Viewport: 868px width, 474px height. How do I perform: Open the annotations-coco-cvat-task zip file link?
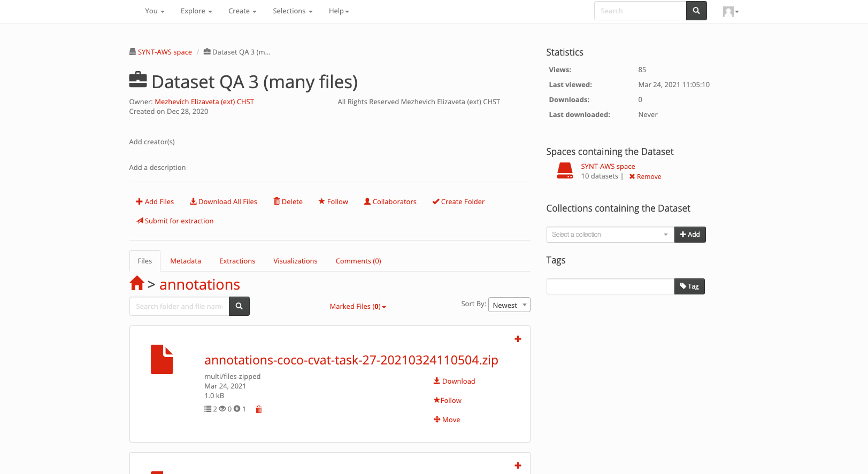pyautogui.click(x=351, y=360)
